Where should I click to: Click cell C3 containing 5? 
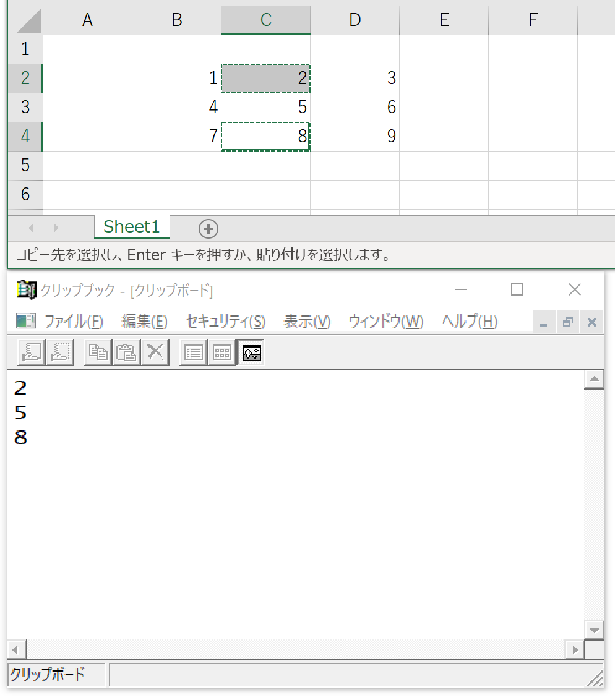coord(266,107)
